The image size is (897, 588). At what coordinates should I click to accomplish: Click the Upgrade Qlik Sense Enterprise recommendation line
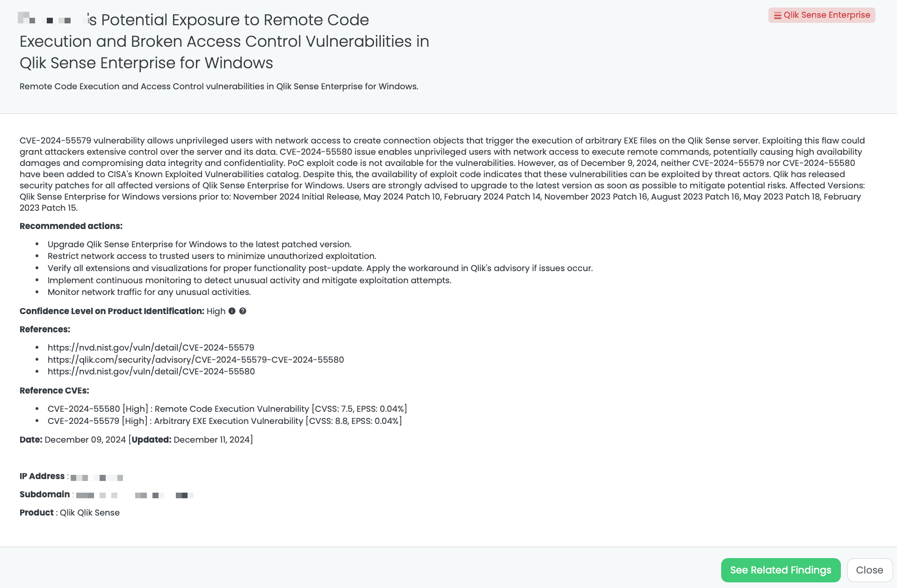pos(200,244)
